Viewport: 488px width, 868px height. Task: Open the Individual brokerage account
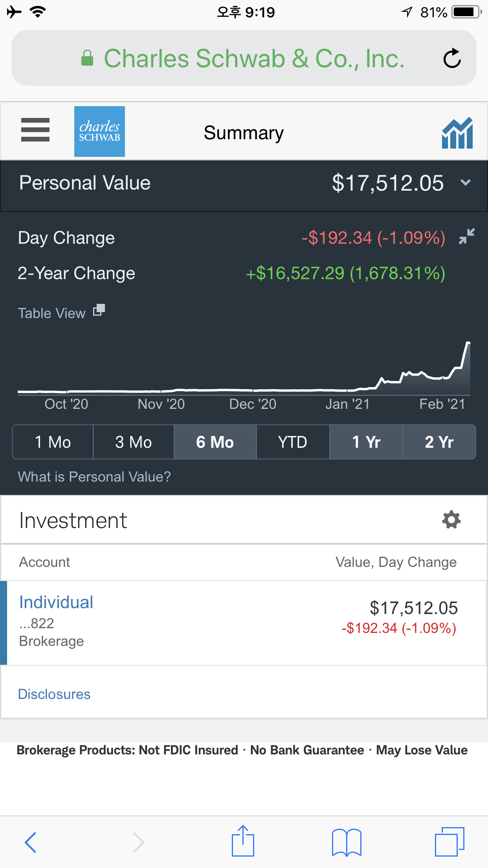click(x=244, y=623)
